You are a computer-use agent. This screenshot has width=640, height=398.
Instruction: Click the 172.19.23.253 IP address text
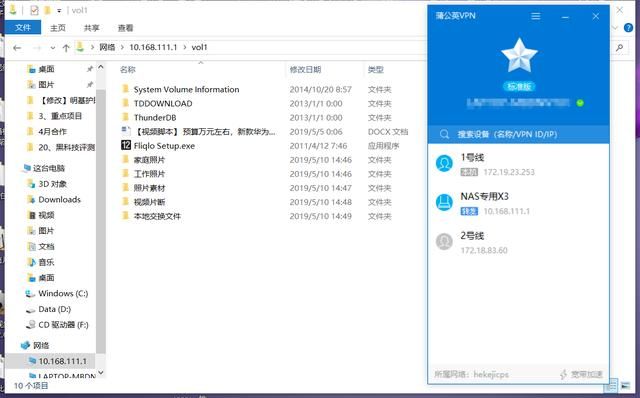coord(509,172)
